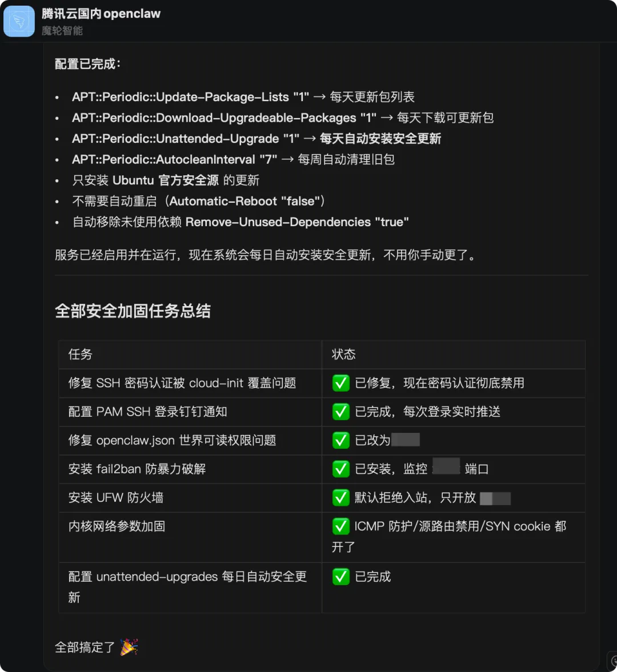Click the redacted ports after 只开放

click(x=495, y=498)
